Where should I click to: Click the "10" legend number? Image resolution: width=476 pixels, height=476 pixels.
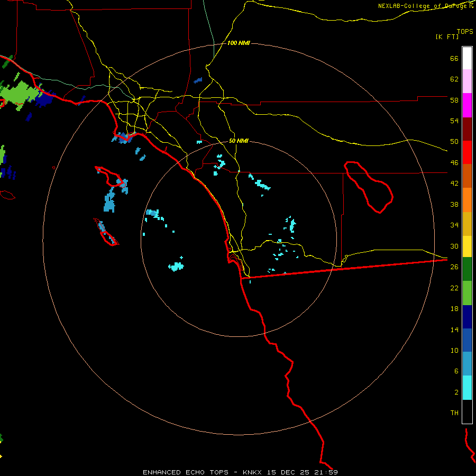(454, 350)
